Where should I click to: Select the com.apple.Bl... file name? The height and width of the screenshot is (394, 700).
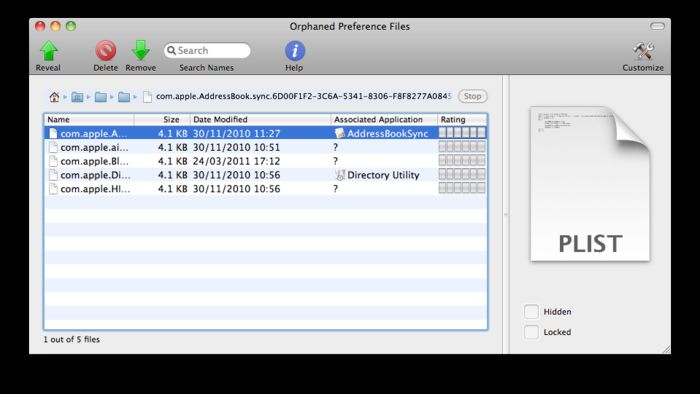pos(95,162)
